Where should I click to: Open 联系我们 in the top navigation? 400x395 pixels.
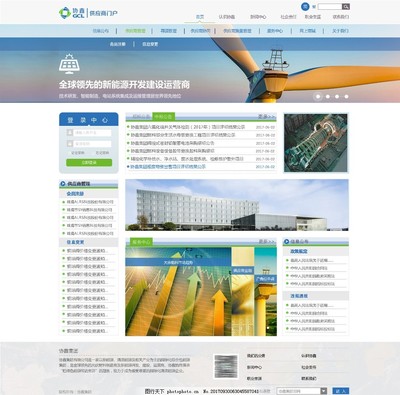pyautogui.click(x=340, y=17)
